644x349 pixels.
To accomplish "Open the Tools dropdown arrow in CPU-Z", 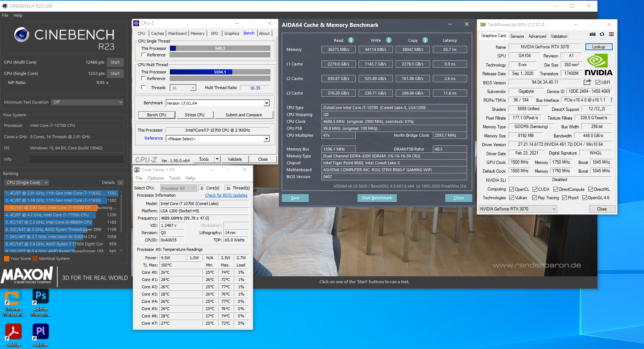I will (x=217, y=159).
